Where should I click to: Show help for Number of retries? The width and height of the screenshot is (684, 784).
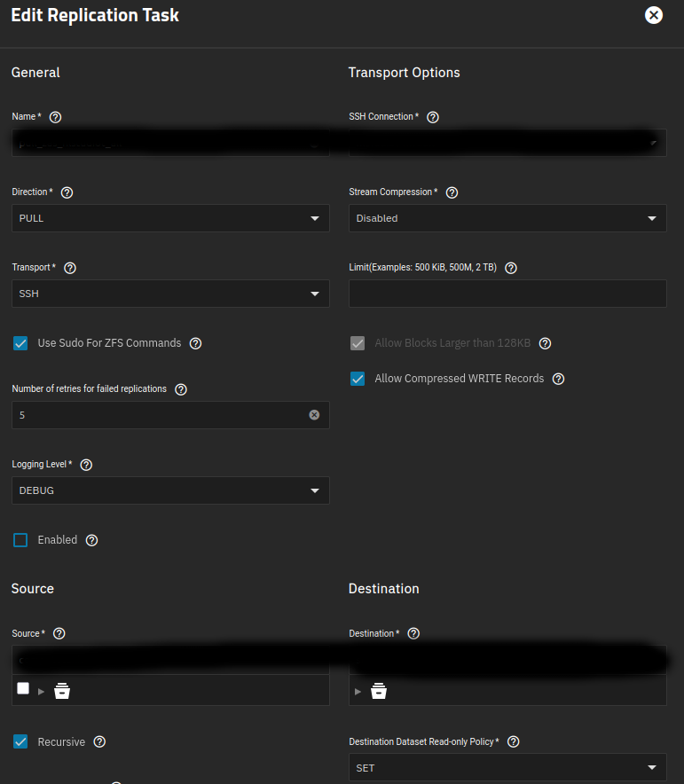(181, 389)
